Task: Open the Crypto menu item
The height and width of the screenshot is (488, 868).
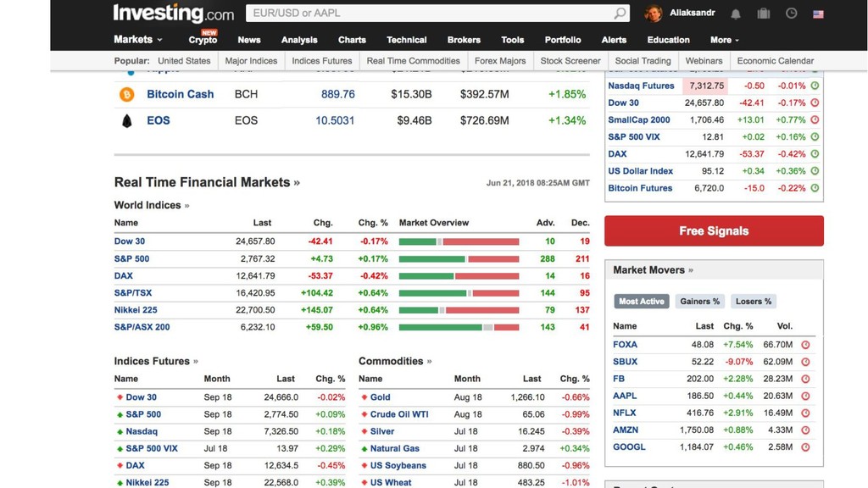Action: tap(203, 40)
